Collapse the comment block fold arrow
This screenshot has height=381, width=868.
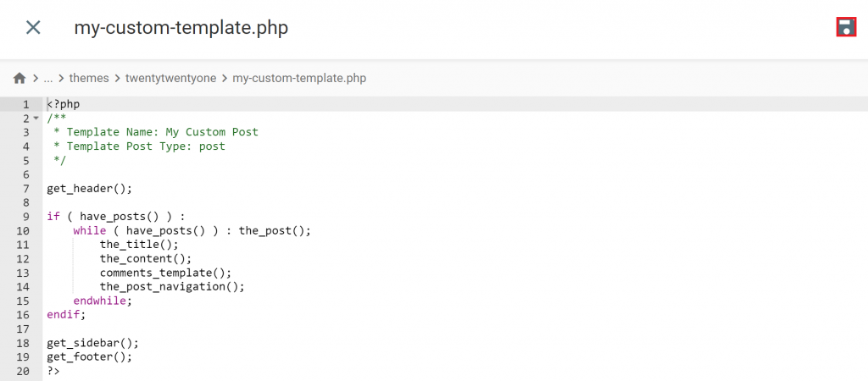click(36, 119)
